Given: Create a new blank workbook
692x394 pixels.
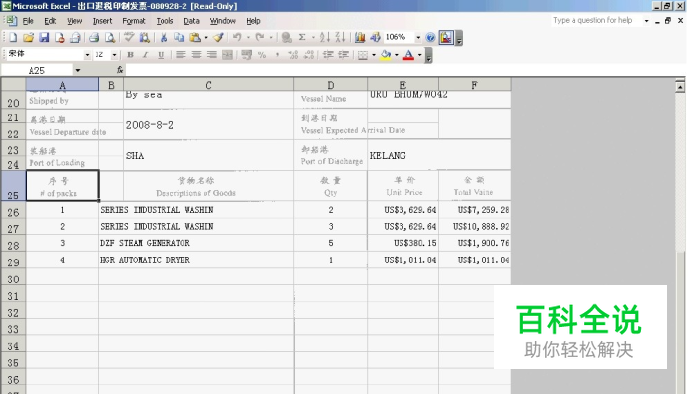Looking at the screenshot, I should point(13,38).
